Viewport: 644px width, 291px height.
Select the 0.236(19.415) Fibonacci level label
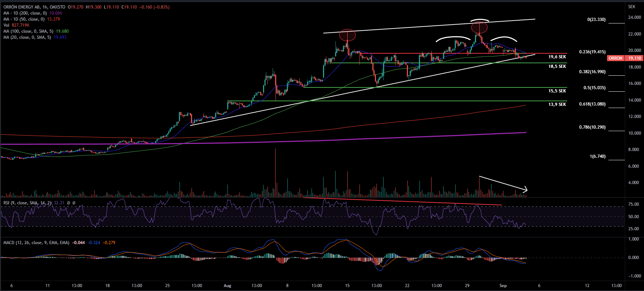(592, 52)
